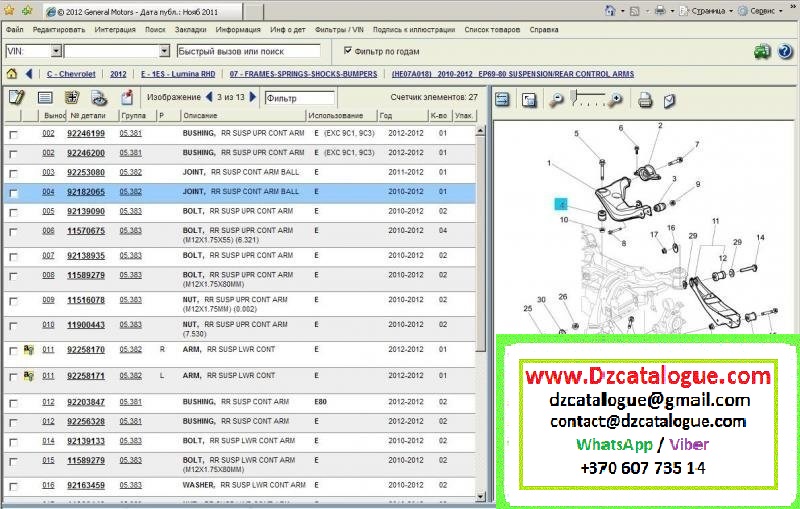Open the notepad icon in the parts toolbar
Screen dimensions: 800x509
click(x=16, y=97)
